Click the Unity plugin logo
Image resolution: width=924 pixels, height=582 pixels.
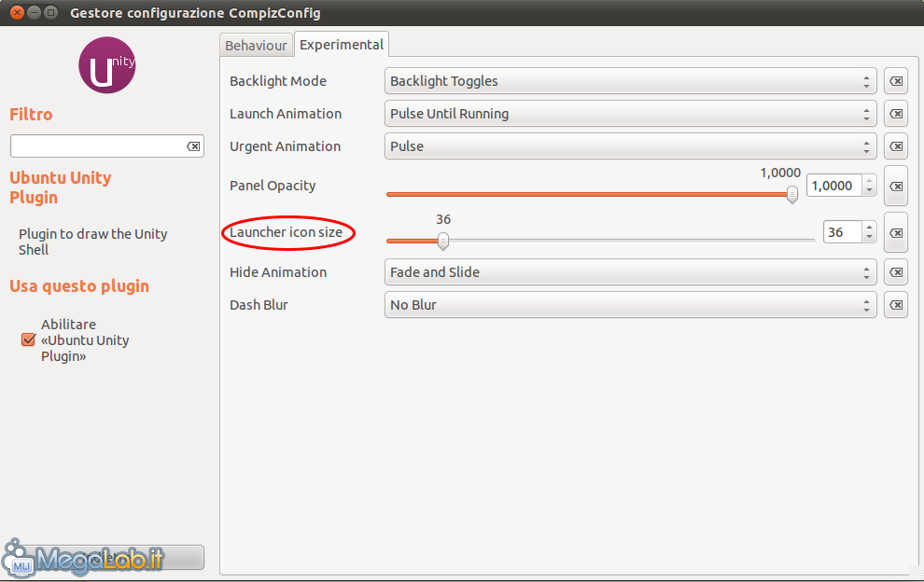[x=106, y=64]
